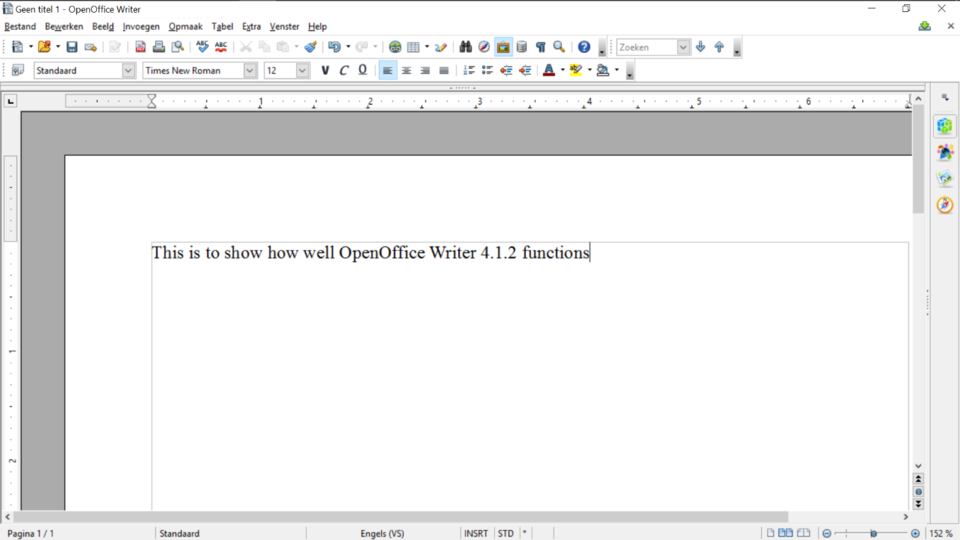The height and width of the screenshot is (540, 960).
Task: Open the Tabel menu
Action: click(222, 26)
